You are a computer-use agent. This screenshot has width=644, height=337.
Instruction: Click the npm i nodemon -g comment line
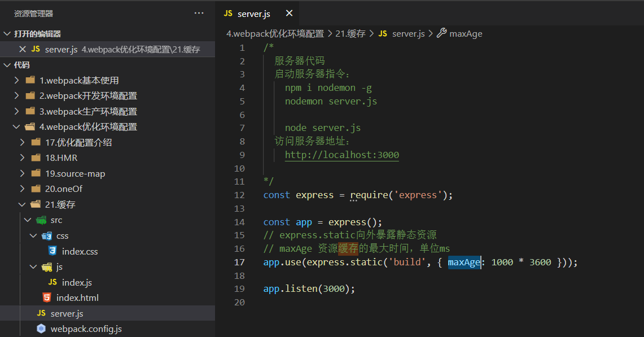tap(328, 88)
